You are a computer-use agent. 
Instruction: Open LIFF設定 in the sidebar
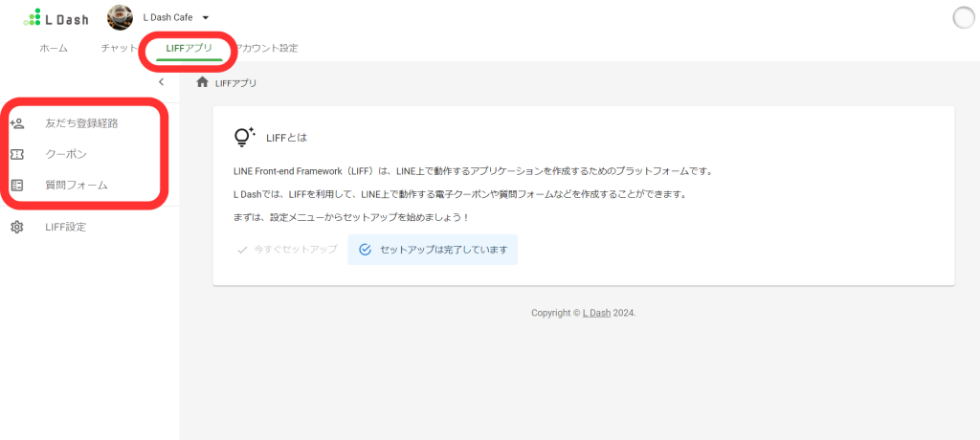pyautogui.click(x=66, y=227)
